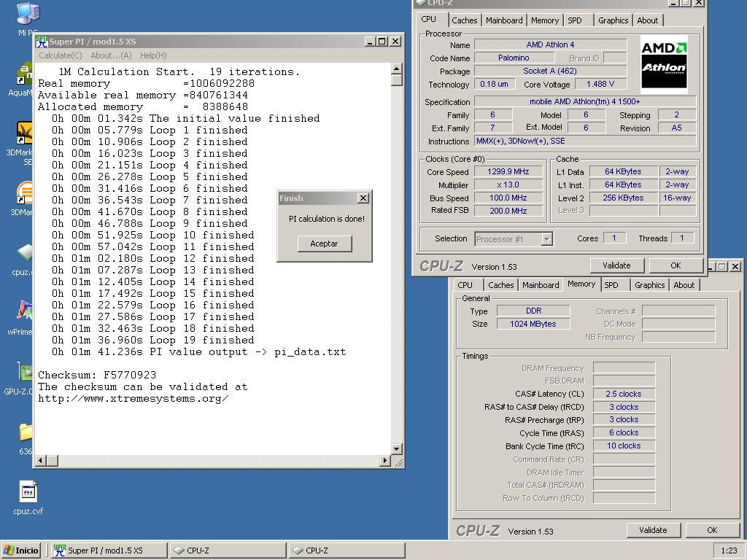
Task: Select Graphics tab in lower CPU-Z window
Action: (x=649, y=285)
